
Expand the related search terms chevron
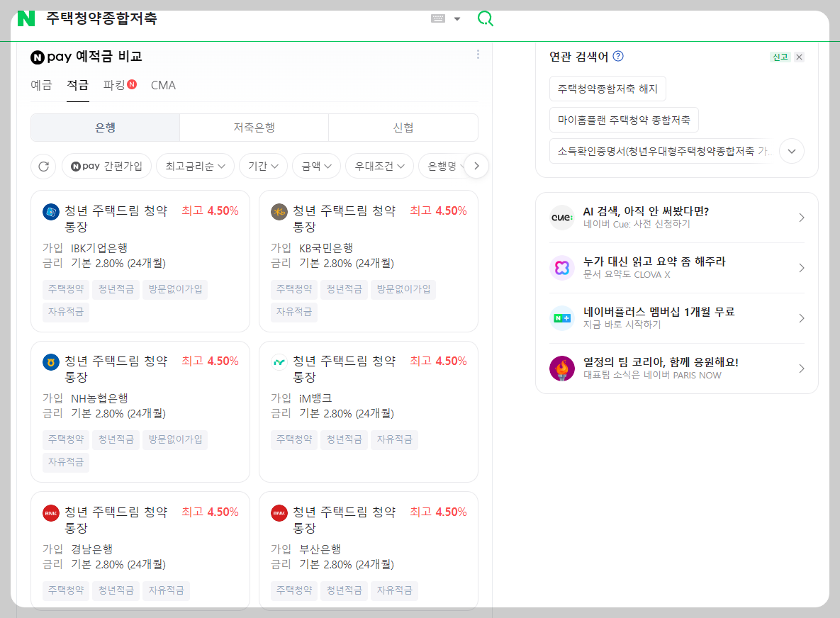(792, 151)
